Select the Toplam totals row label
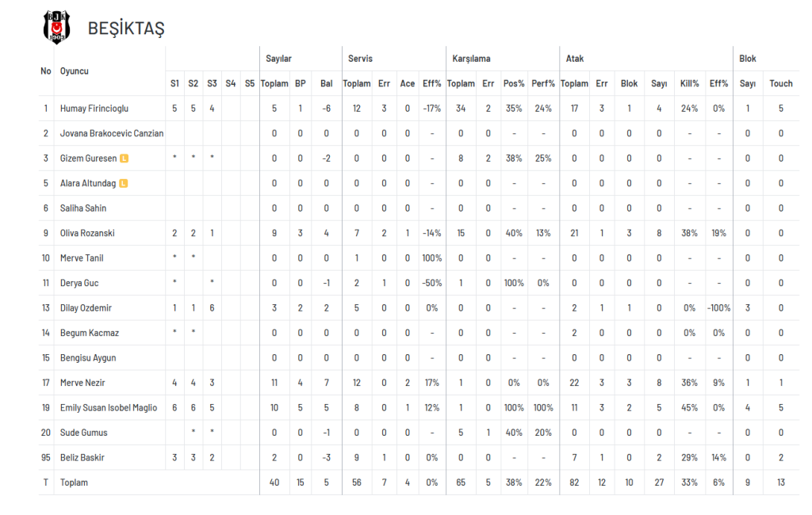Viewport: 812px width, 515px height. pyautogui.click(x=74, y=483)
